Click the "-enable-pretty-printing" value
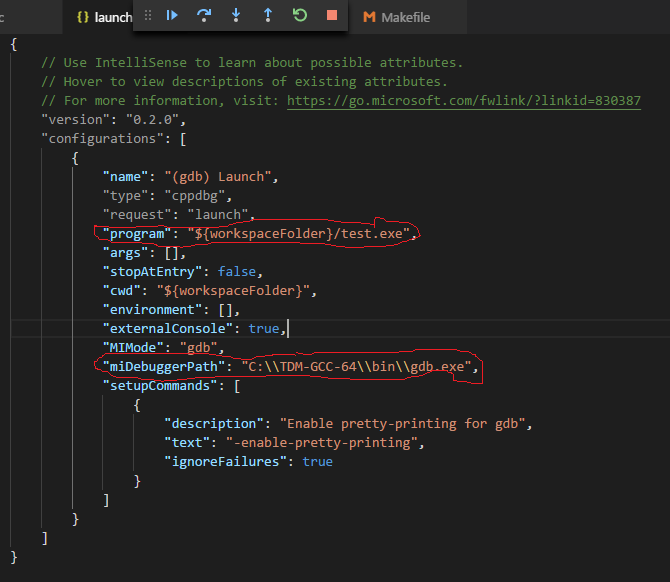Screen dimensions: 670x582 (x=322, y=443)
